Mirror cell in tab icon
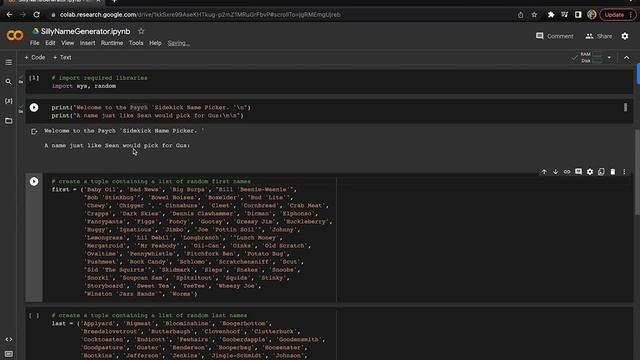 pos(601,172)
